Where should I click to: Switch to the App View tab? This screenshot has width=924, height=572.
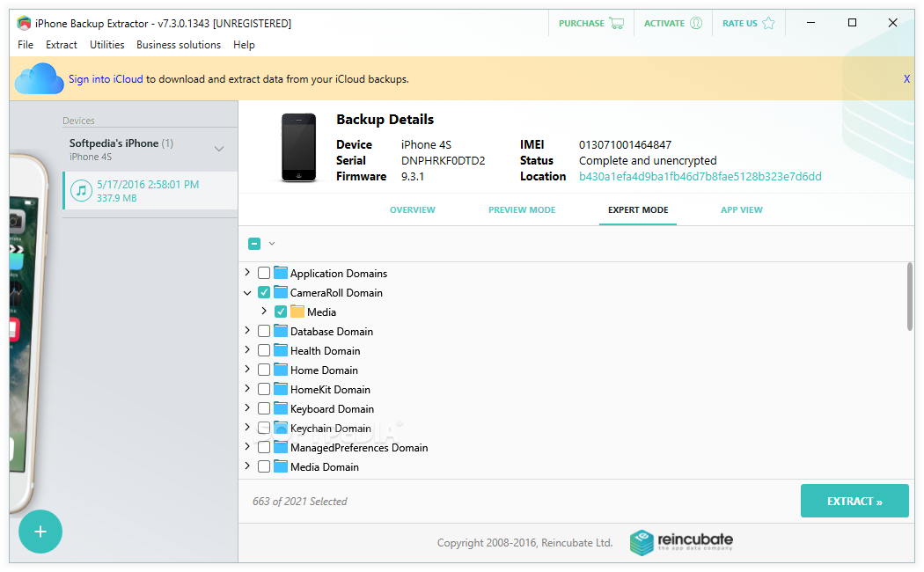click(x=741, y=209)
